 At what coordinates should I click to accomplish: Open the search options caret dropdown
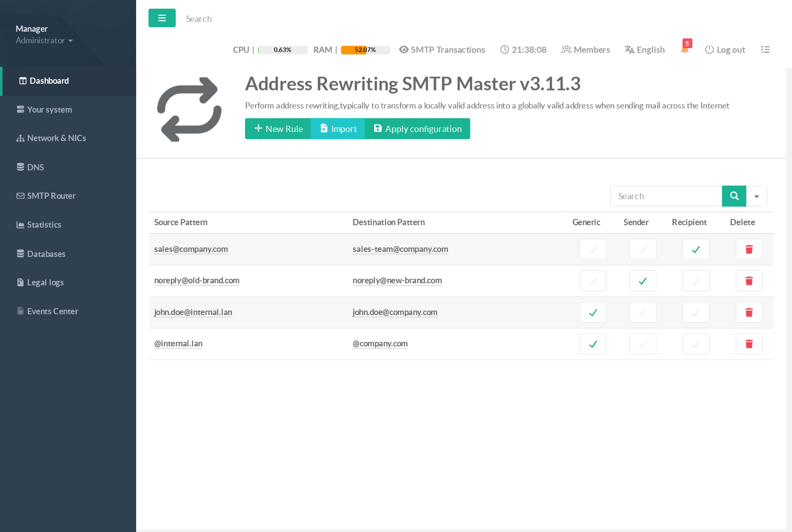[x=757, y=196]
